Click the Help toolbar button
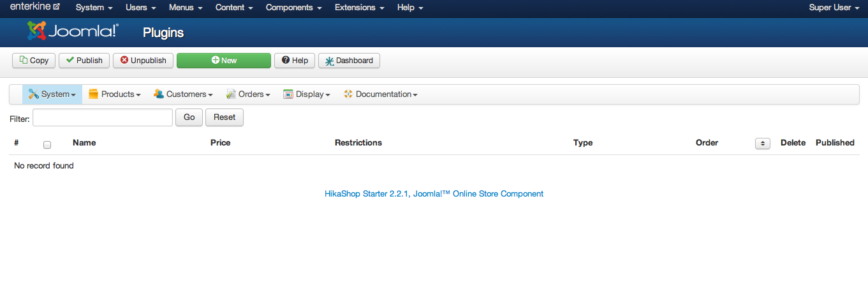Image resolution: width=868 pixels, height=291 pixels. click(x=295, y=61)
